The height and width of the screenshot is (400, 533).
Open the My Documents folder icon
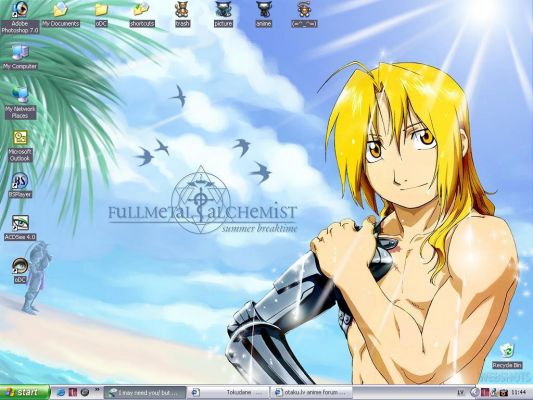pyautogui.click(x=61, y=14)
